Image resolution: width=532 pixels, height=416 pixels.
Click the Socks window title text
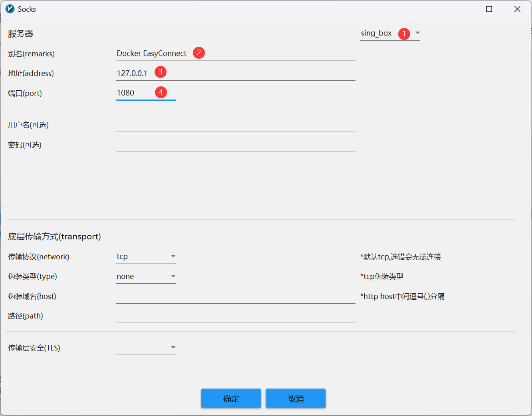click(x=27, y=9)
